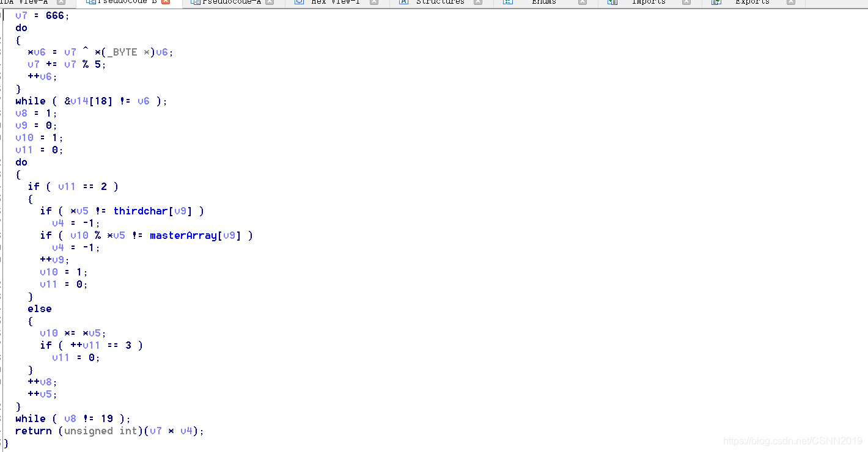Close the Exports tab
The image size is (868, 452).
[791, 2]
